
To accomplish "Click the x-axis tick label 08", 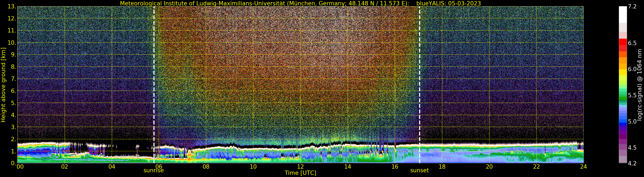I will click(x=206, y=167).
